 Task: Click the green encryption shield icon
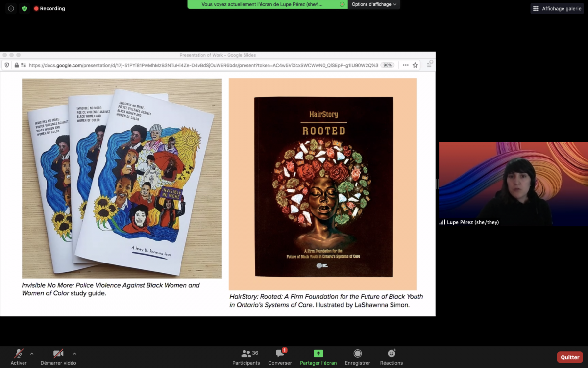pyautogui.click(x=24, y=8)
